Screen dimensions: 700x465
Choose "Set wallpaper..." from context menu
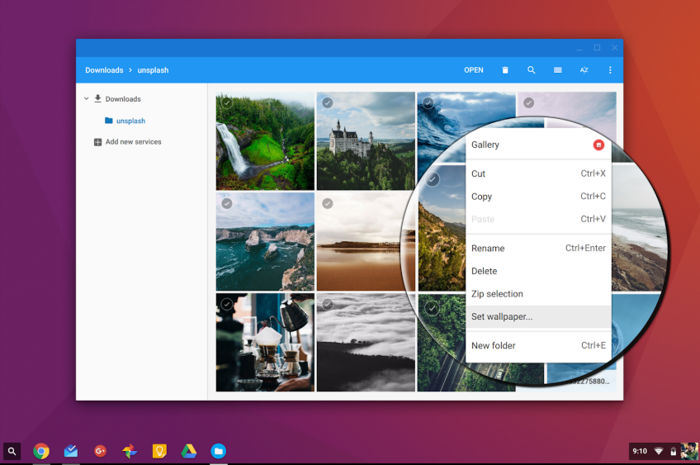[x=502, y=317]
